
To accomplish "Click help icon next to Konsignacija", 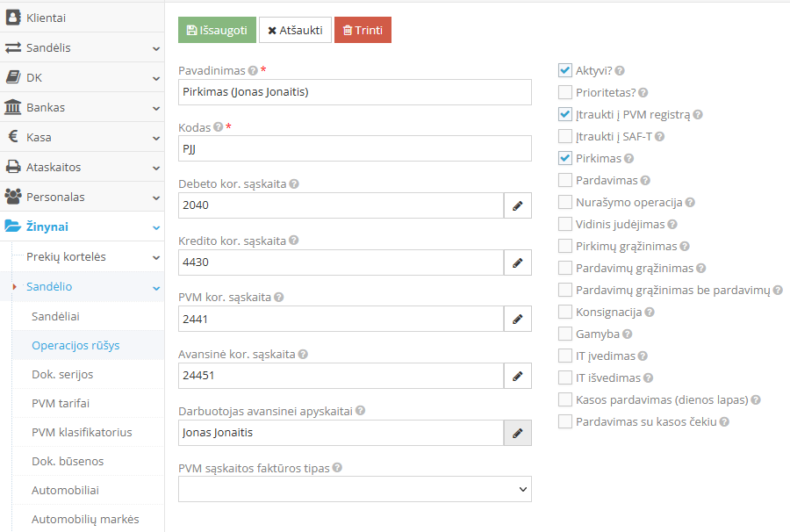I will coord(650,313).
